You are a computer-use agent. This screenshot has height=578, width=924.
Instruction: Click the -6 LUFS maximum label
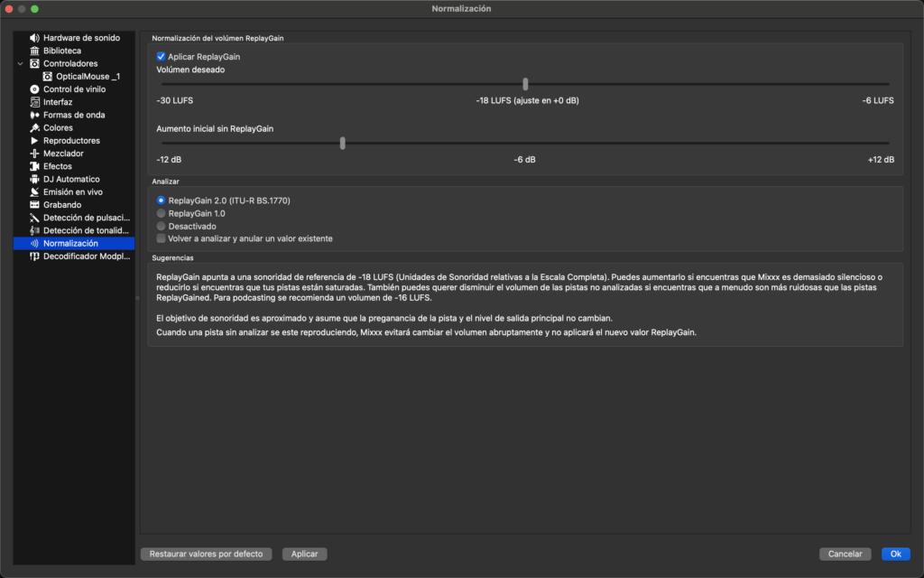[878, 100]
